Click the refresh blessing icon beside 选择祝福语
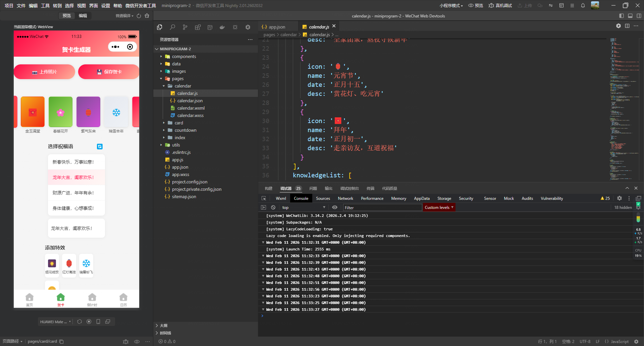 [100, 147]
